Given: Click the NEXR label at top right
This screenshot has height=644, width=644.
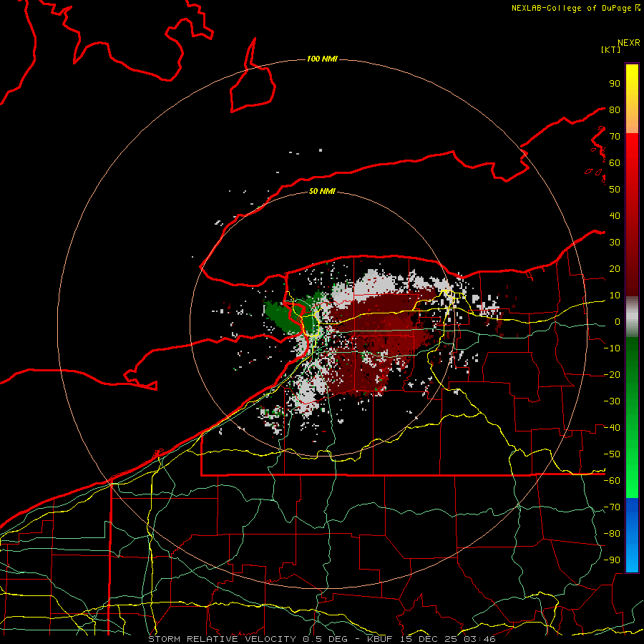Looking at the screenshot, I should click(x=628, y=43).
